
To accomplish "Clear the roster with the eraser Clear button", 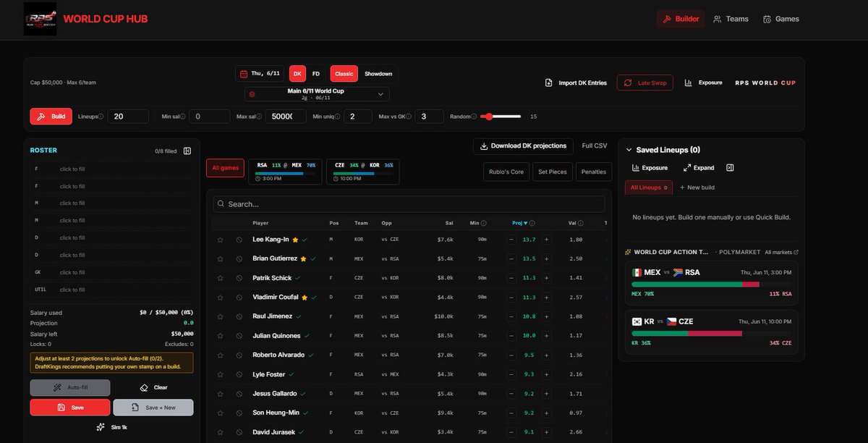I will (153, 388).
